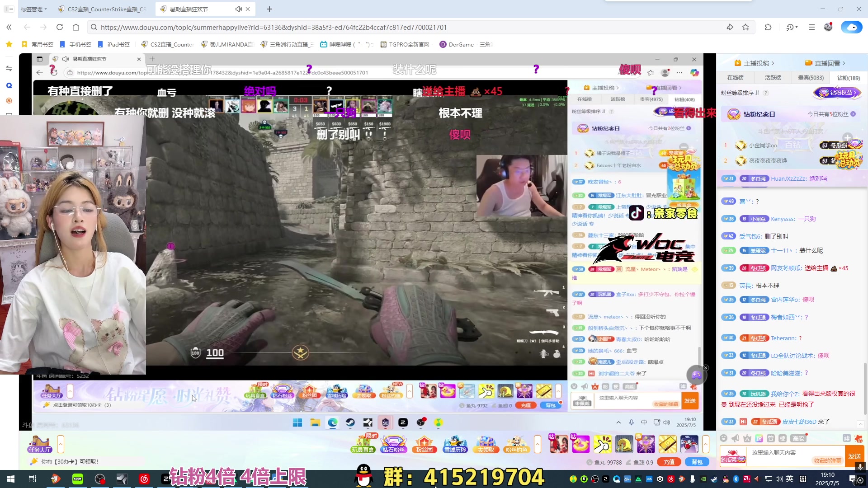The image size is (868, 488).
Task: Click the 梗 meme chat icon
Action: [783, 438]
